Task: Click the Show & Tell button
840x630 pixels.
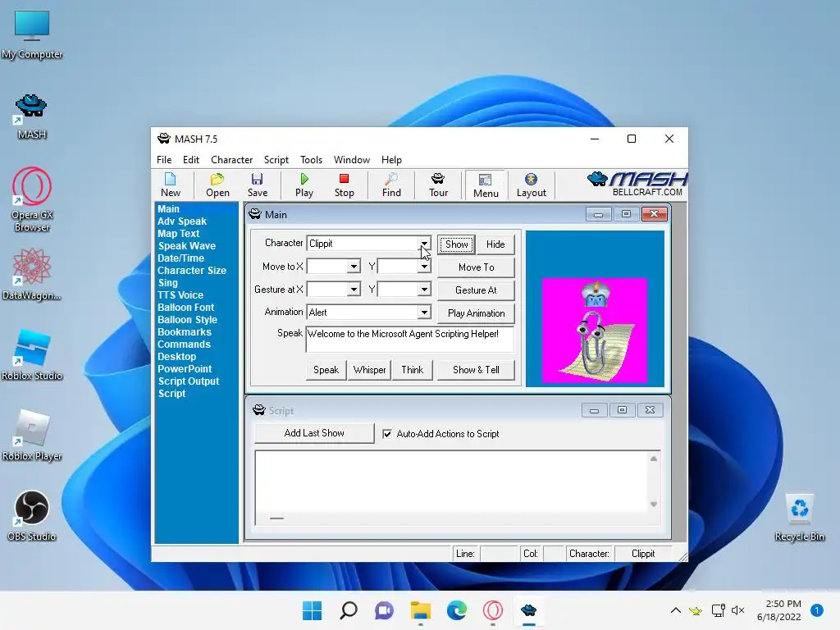Action: pos(476,370)
